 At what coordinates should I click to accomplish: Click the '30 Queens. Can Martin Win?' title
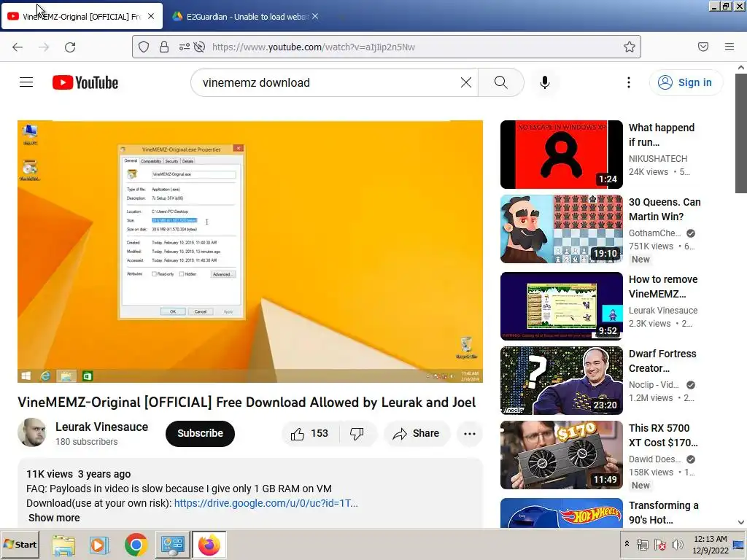coord(665,209)
